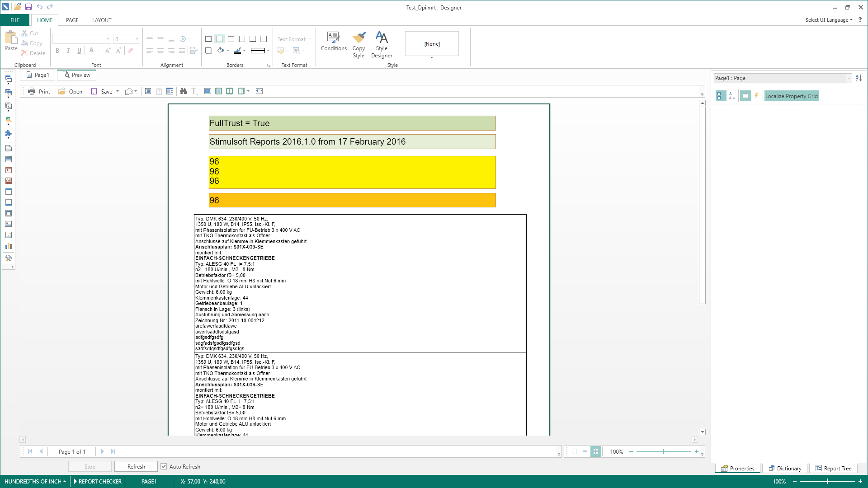Switch to the LAYOUT ribbon tab
The image size is (868, 488).
(101, 20)
